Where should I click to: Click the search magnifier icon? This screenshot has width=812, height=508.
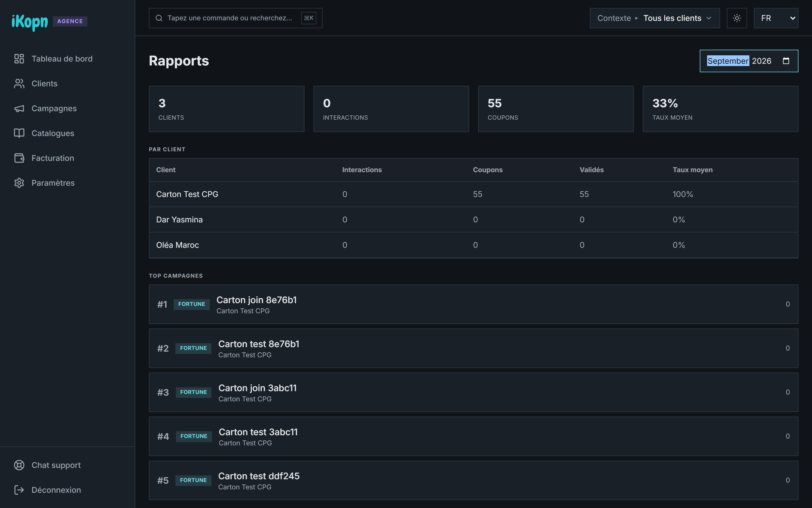tap(159, 18)
